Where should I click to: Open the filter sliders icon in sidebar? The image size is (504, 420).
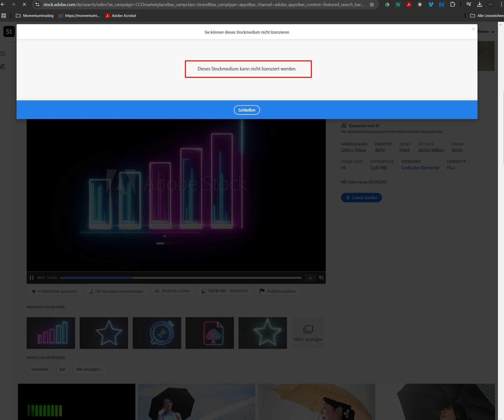[3, 54]
